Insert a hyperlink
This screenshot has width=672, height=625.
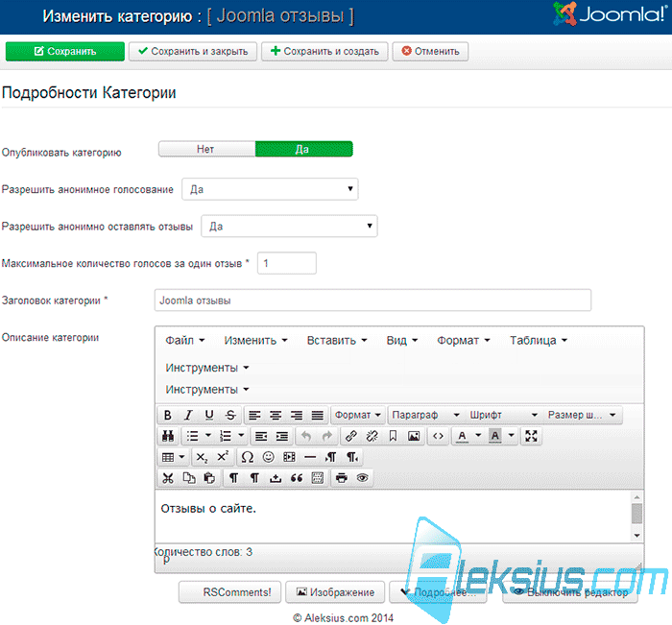[x=351, y=437]
